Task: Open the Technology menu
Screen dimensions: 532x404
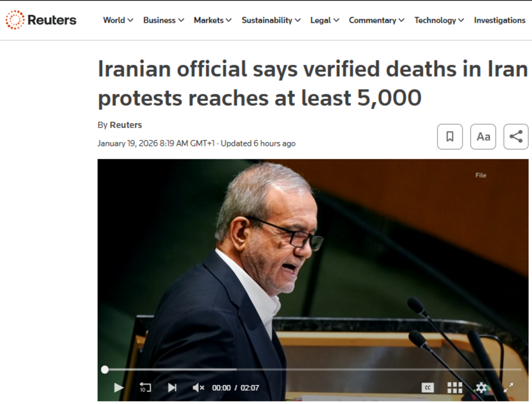Action: [439, 21]
